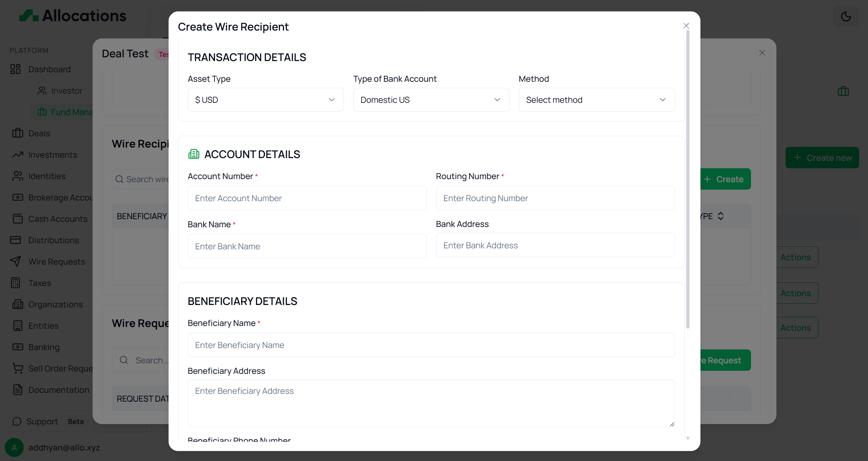Click the Wire Requests paper-plane icon
This screenshot has width=868, height=461.
(16, 261)
